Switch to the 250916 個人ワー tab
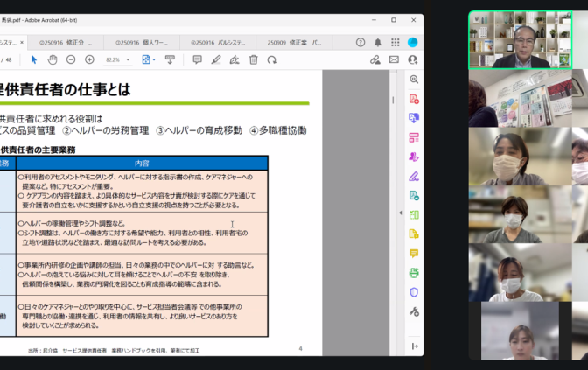Image resolution: width=588 pixels, height=370 pixels. (143, 42)
